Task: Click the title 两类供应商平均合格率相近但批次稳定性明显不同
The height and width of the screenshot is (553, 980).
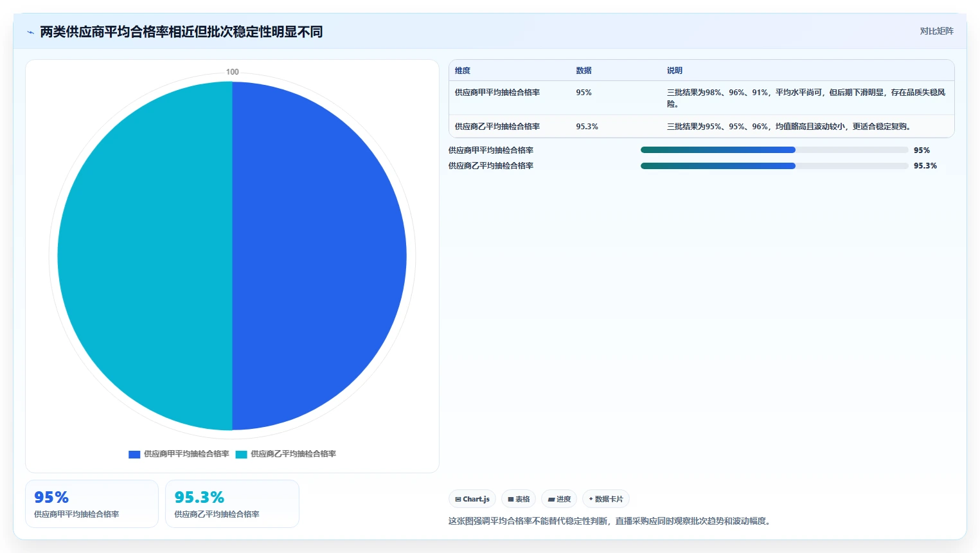Action: (x=181, y=32)
